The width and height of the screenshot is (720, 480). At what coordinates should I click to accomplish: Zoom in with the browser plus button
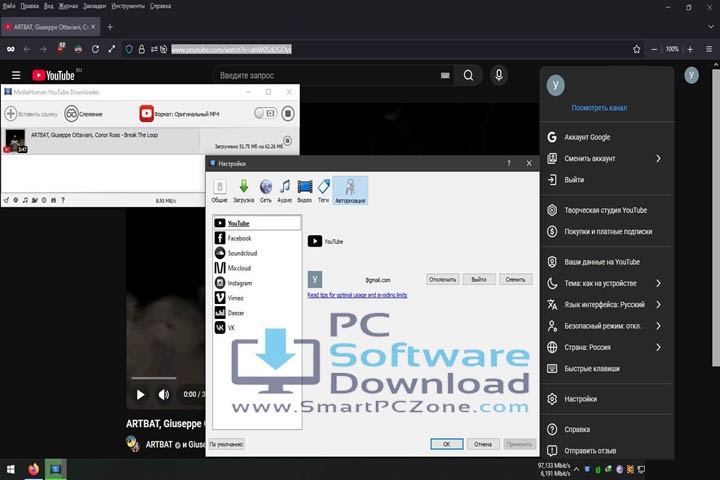(690, 49)
